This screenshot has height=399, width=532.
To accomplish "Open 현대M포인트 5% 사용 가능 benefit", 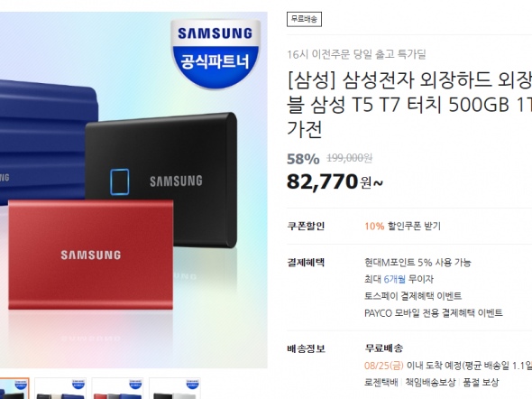I will (x=417, y=263).
